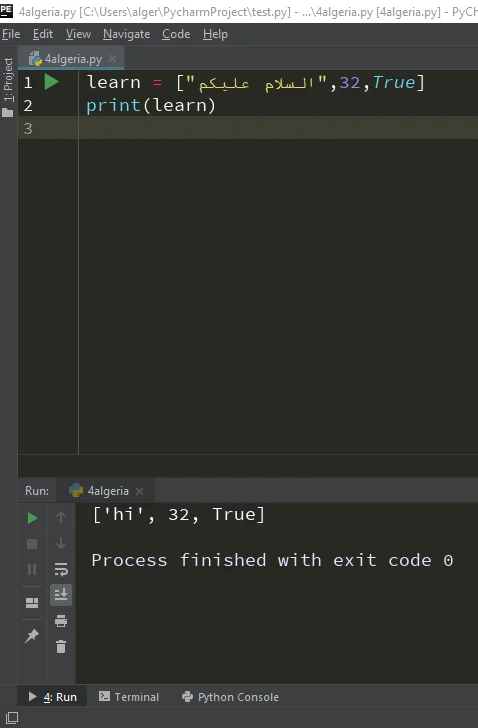
Task: Click the up stack trace arrow
Action: pos(61,517)
